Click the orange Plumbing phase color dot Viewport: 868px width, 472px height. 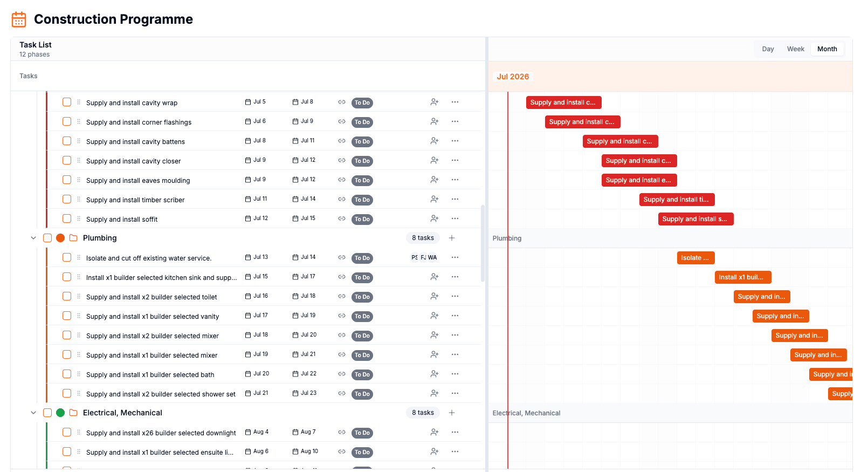click(x=60, y=238)
